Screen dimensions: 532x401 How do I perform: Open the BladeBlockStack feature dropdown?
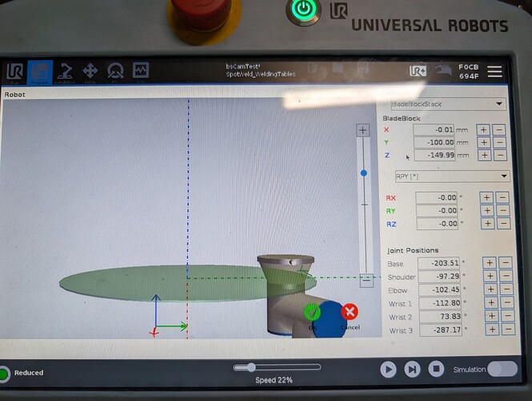448,104
